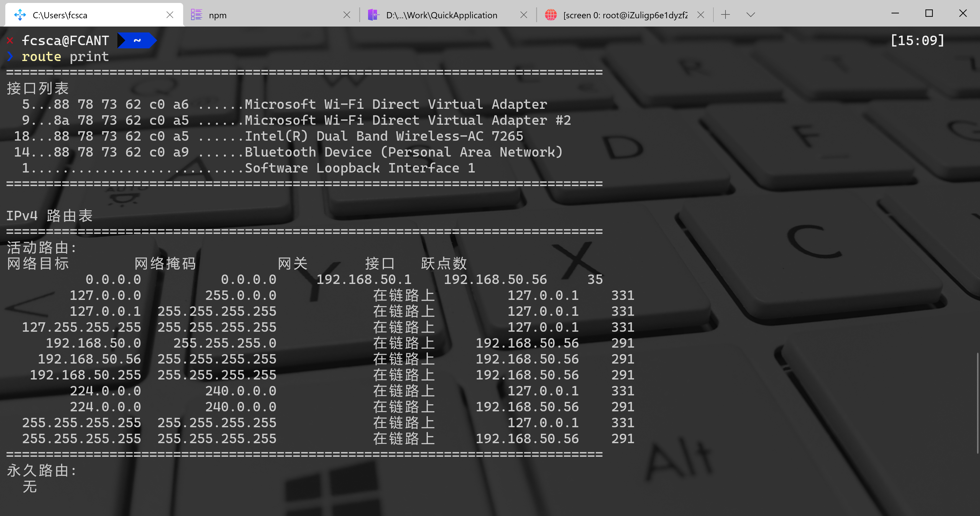Image resolution: width=980 pixels, height=516 pixels.
Task: Click the Visual Studio icon on QuickApplication tab
Action: (374, 15)
